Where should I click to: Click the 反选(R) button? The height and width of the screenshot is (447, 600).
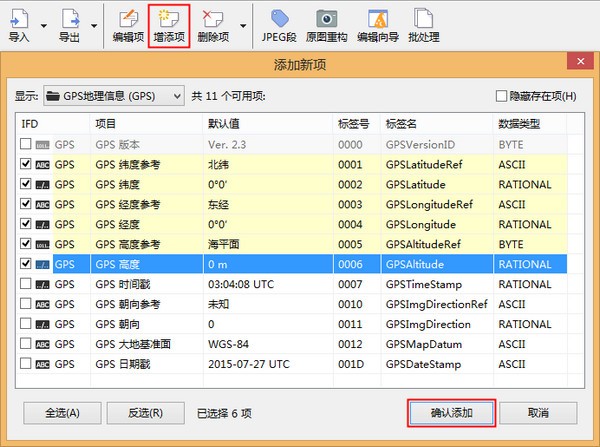[x=145, y=413]
